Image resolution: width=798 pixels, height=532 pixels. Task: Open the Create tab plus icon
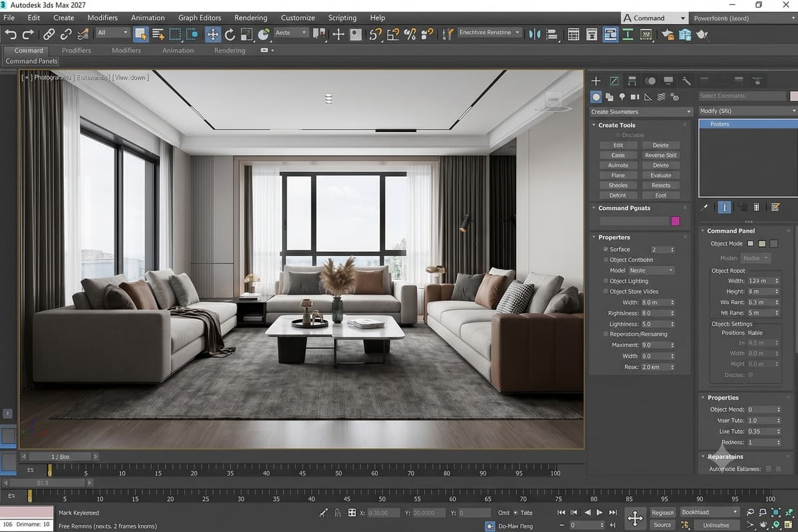click(596, 80)
